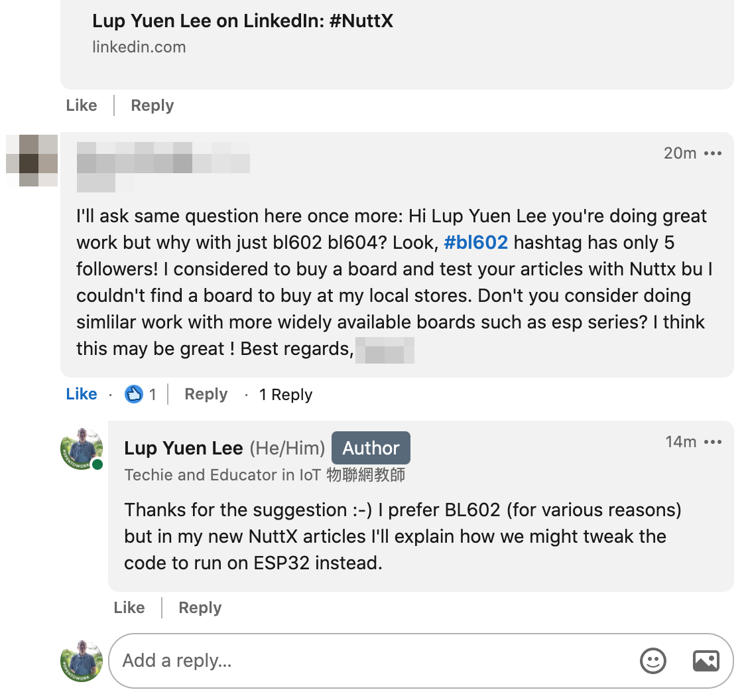Open three-dot menu on 20m comment
Screen dimensions: 746x700
click(713, 154)
